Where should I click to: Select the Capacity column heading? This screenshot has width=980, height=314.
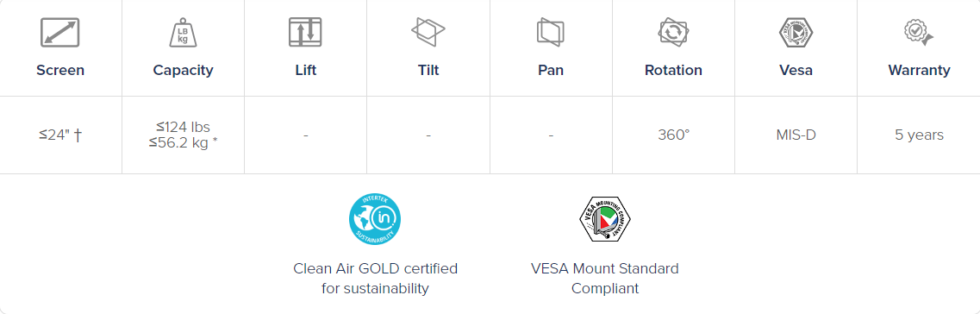(183, 70)
